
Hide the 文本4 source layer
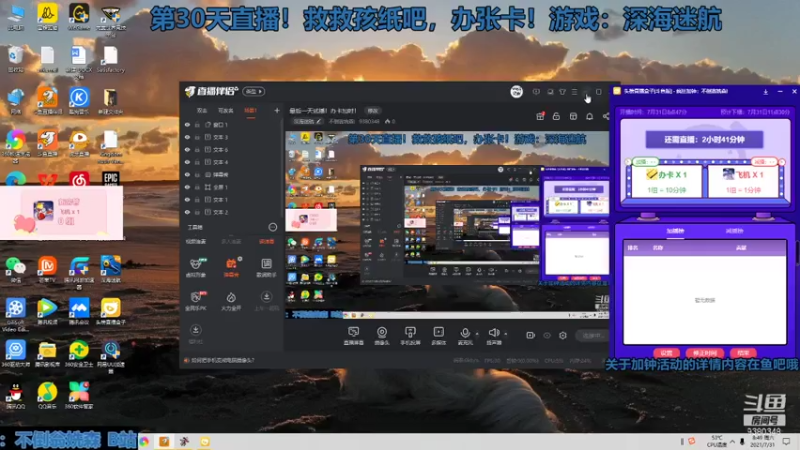tap(187, 162)
